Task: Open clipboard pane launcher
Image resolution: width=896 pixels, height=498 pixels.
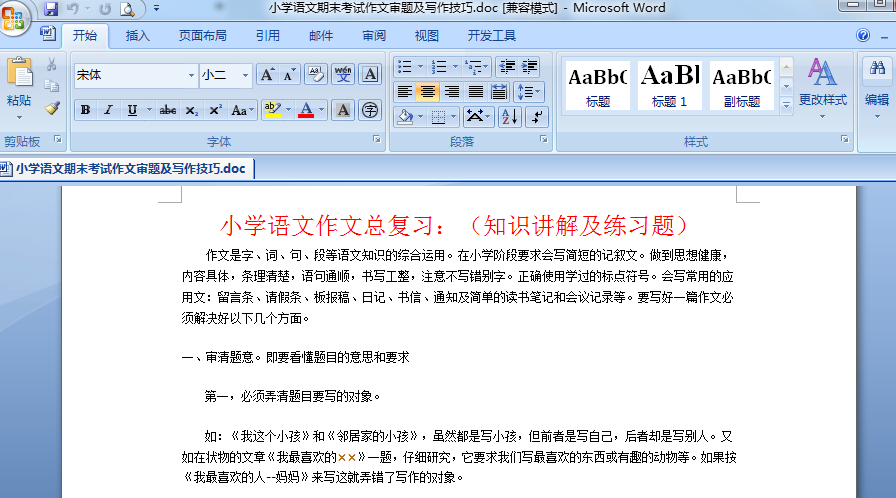Action: tap(58, 139)
